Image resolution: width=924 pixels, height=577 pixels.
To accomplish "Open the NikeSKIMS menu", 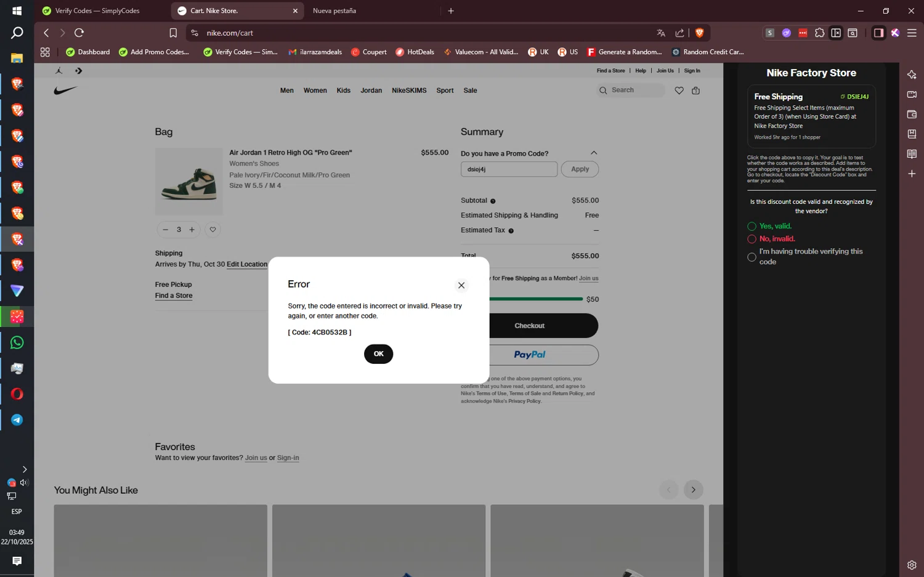I will click(409, 91).
